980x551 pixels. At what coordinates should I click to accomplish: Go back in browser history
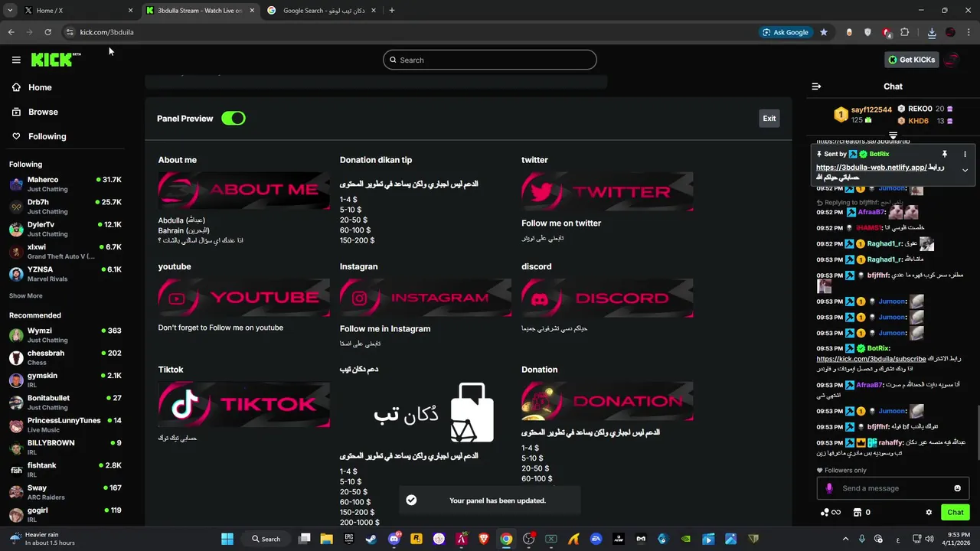[11, 32]
